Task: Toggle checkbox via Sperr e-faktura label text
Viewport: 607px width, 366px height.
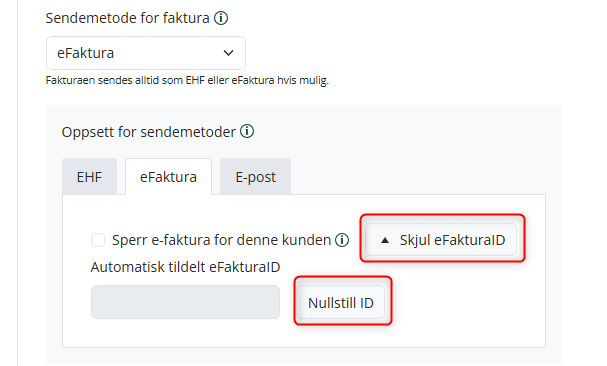Action: pyautogui.click(x=221, y=240)
